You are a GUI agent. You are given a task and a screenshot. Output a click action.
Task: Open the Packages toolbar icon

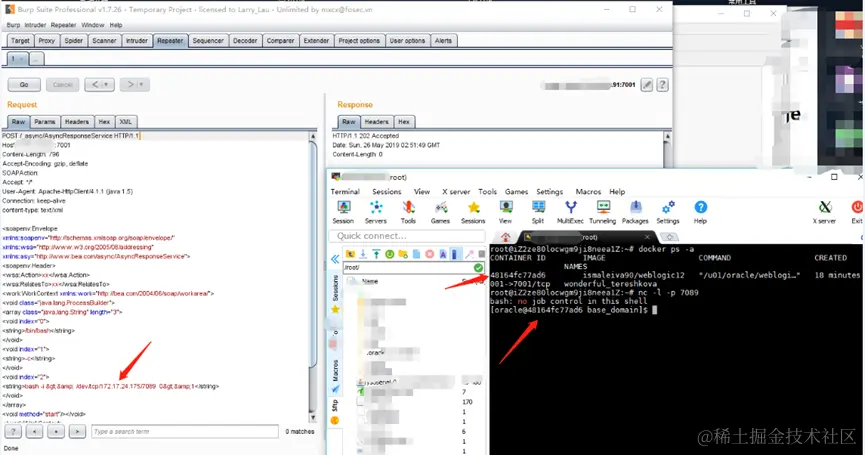[635, 212]
